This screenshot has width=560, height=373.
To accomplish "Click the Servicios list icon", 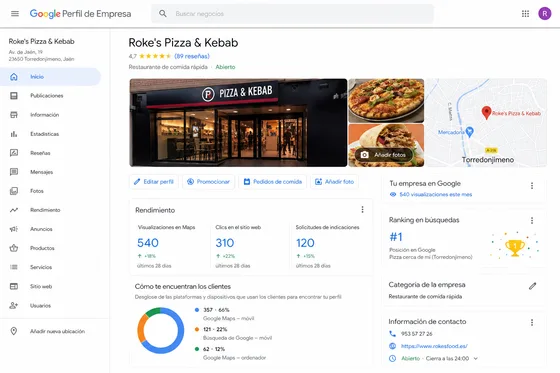I will [14, 267].
